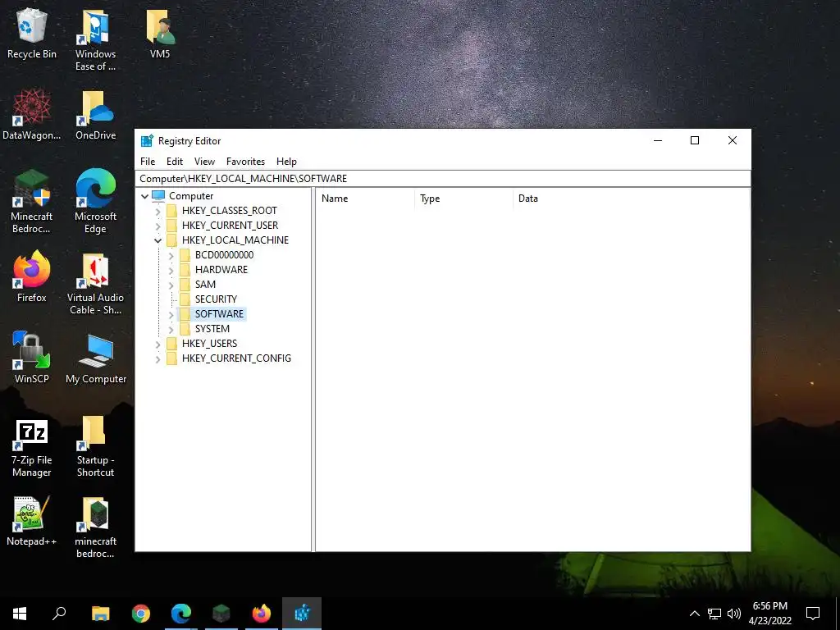Image resolution: width=840 pixels, height=630 pixels.
Task: Open the taskbar clock and date
Action: pyautogui.click(x=769, y=614)
